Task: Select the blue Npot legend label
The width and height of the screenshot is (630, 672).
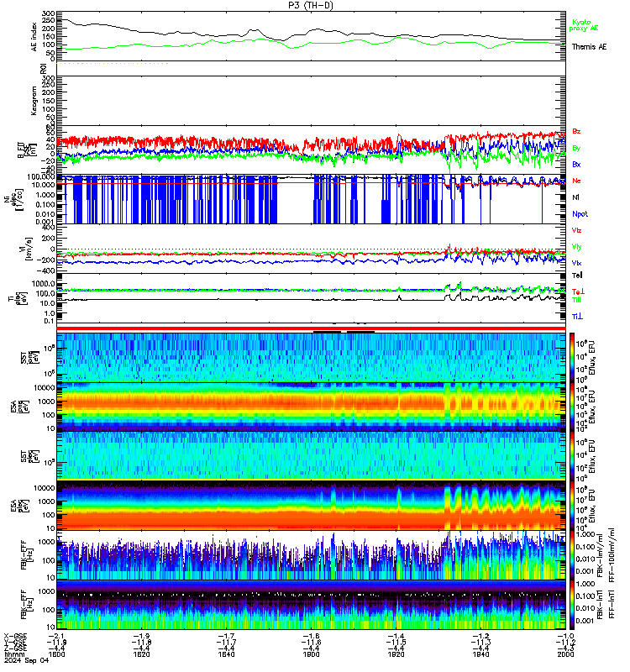Action: click(580, 214)
